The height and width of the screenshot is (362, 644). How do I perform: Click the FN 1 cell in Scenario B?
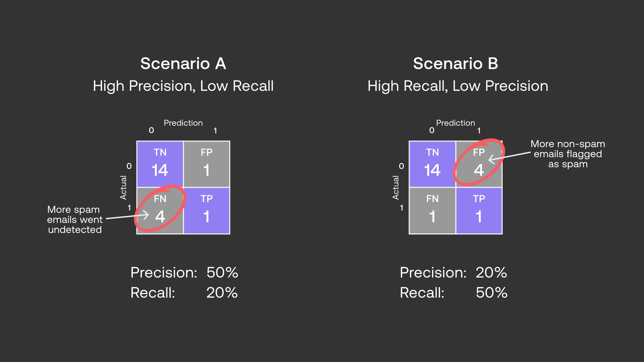432,210
